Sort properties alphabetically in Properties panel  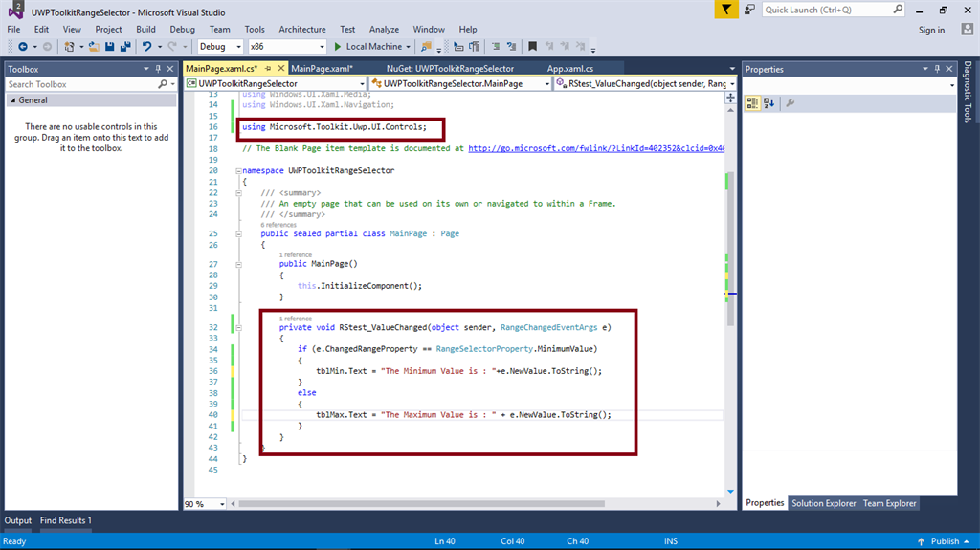769,103
